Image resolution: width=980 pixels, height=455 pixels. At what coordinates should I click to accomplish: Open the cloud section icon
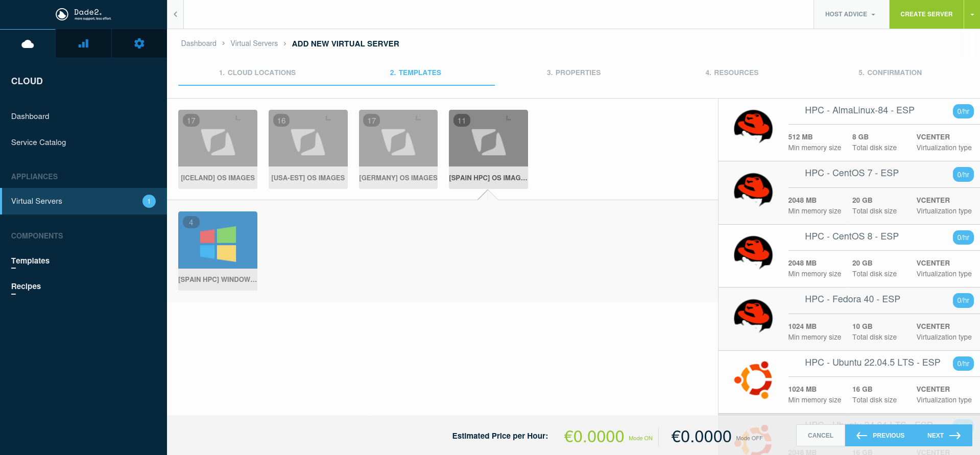click(x=28, y=44)
